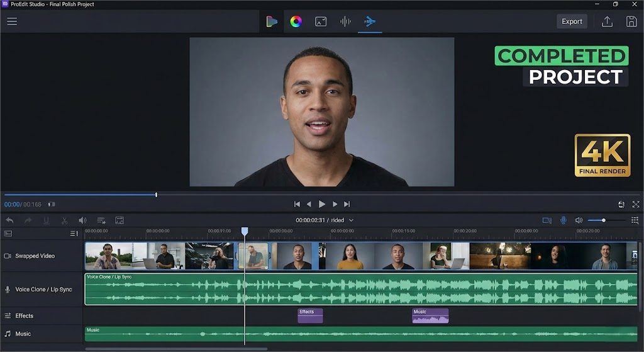This screenshot has width=644, height=352.
Task: Adjust the timeline volume slider
Action: point(603,220)
